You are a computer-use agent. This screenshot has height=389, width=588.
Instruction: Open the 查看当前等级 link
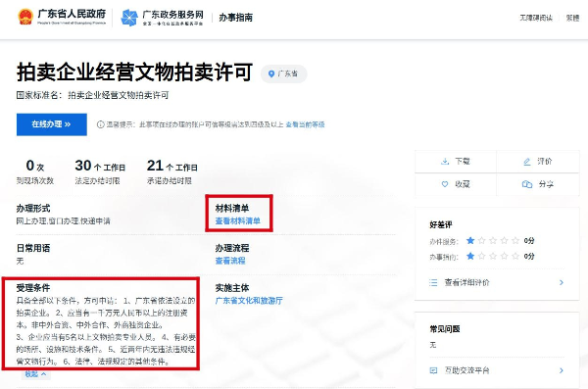305,124
